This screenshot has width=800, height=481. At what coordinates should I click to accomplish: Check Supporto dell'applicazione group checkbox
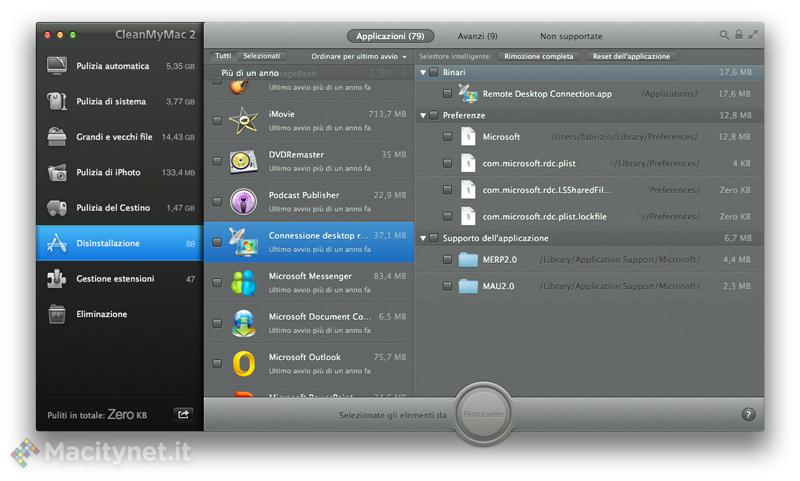(433, 238)
